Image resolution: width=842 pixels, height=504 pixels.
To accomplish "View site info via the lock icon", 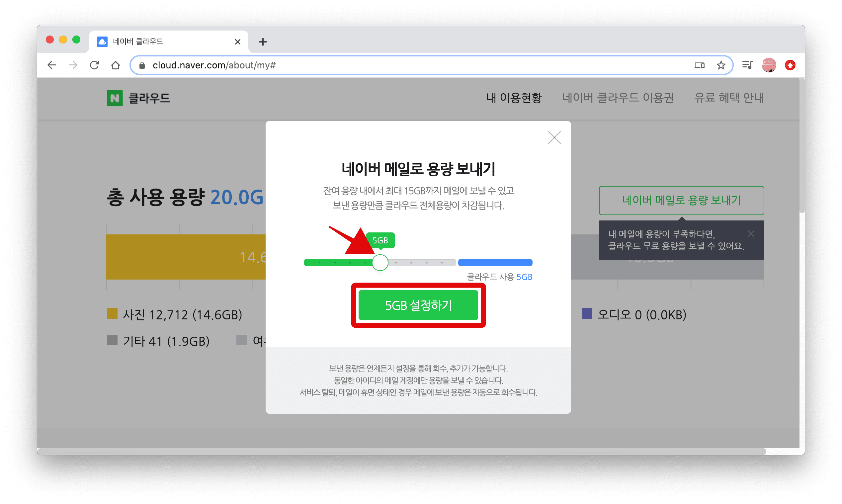I will click(x=142, y=65).
